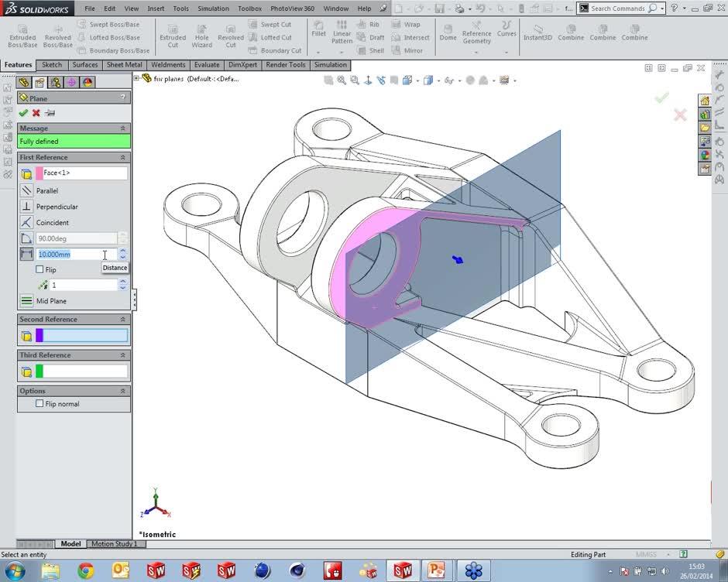Increment the 10.000mm distance with the up spinner
Viewport: 728px width, 582px height.
[123, 252]
